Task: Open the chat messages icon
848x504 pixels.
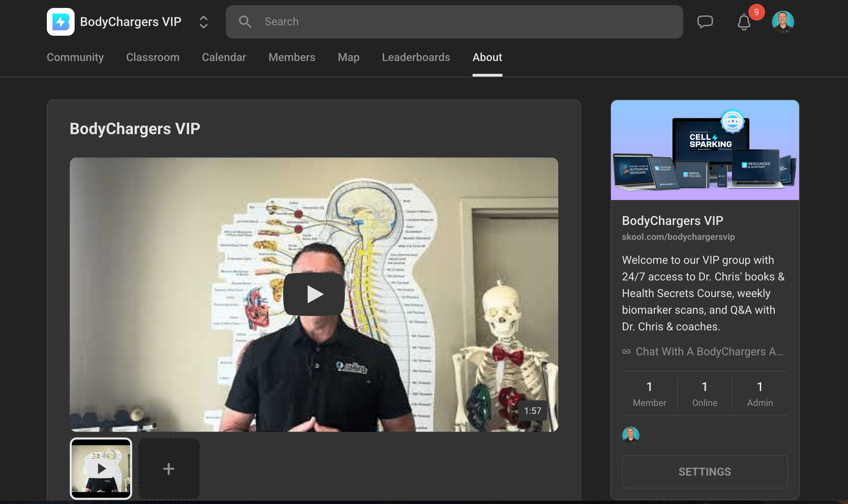Action: point(705,22)
